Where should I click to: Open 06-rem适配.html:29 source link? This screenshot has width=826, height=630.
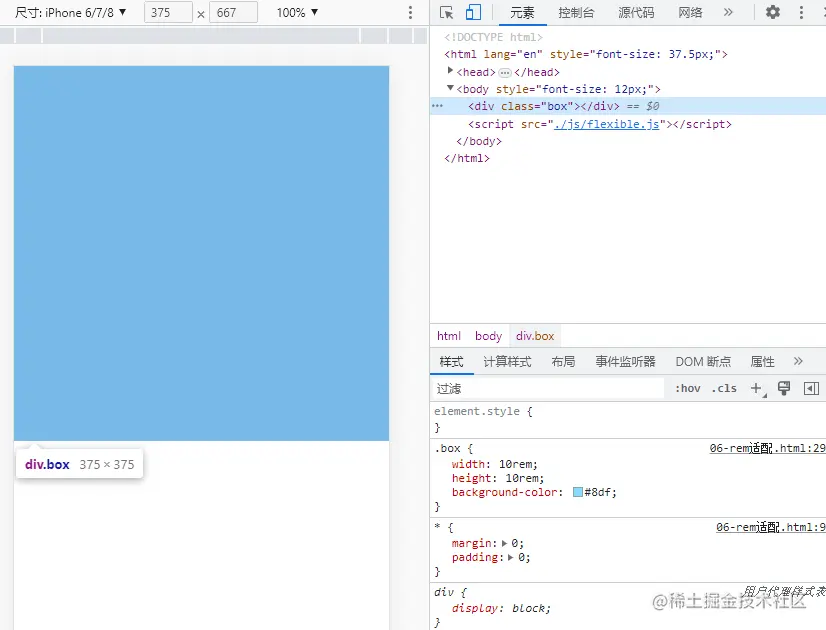coord(767,448)
